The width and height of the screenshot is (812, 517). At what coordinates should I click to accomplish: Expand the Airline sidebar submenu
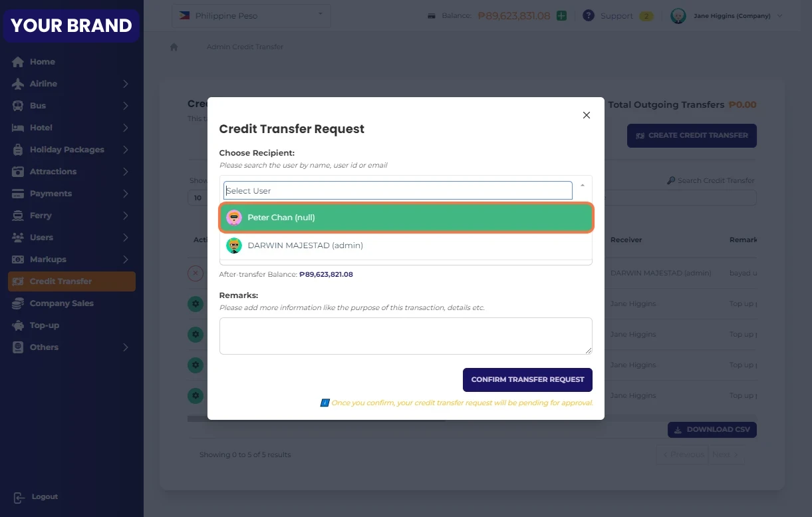[125, 84]
